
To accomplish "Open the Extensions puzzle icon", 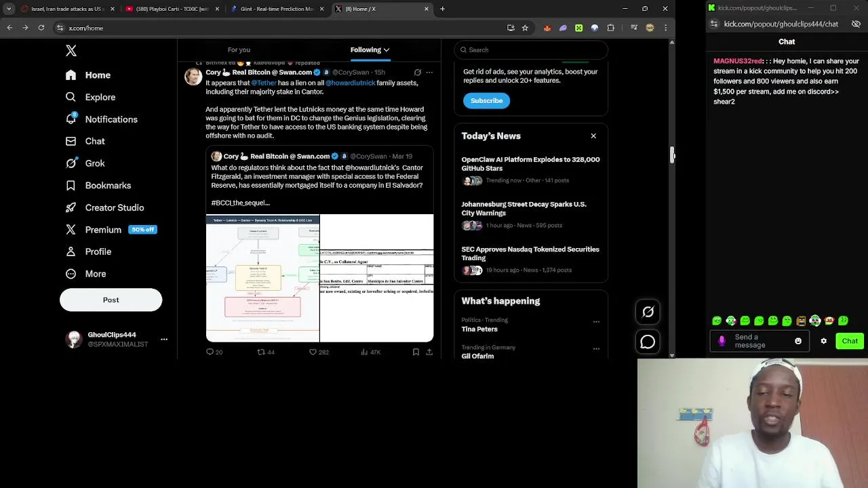I will (610, 28).
